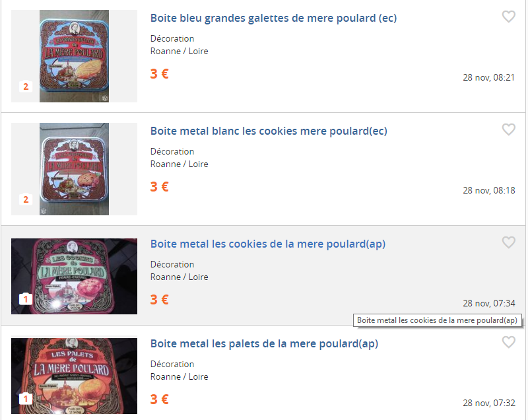View blue galettes tin box thumbnail
Viewport: 528px width, 420px height.
pyautogui.click(x=74, y=56)
